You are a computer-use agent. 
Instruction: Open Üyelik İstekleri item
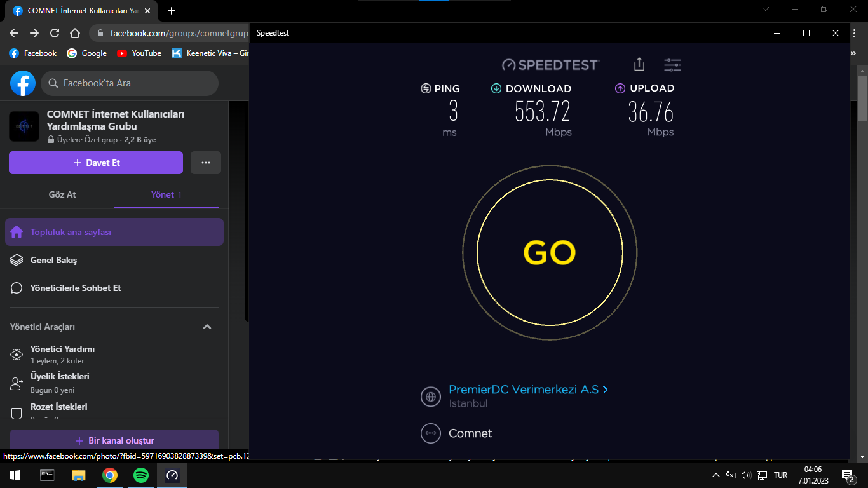pyautogui.click(x=114, y=383)
